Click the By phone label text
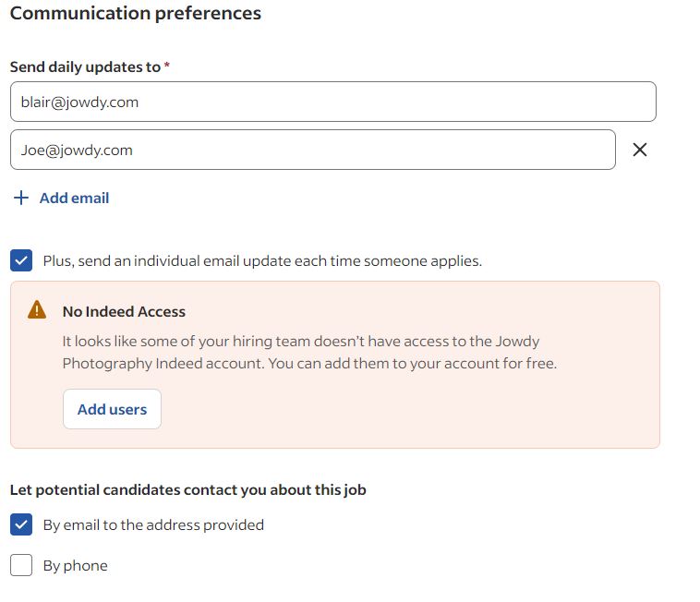This screenshot has height=602, width=700. (75, 565)
